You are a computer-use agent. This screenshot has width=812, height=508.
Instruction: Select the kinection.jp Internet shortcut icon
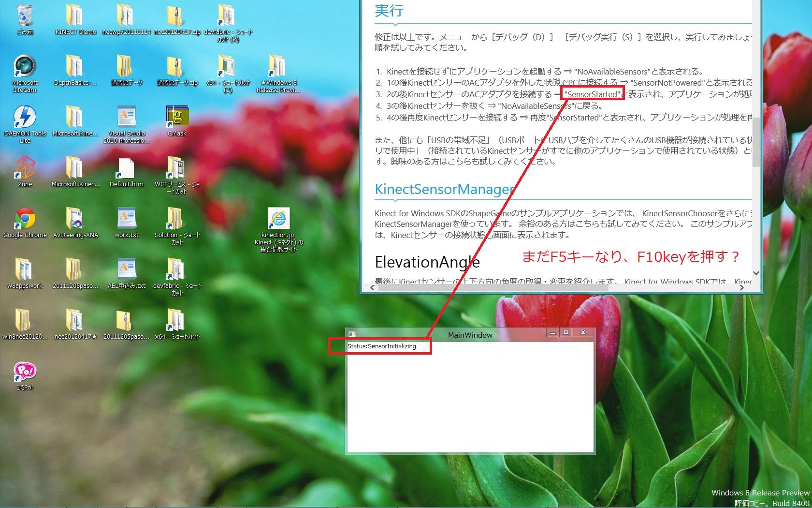(278, 230)
